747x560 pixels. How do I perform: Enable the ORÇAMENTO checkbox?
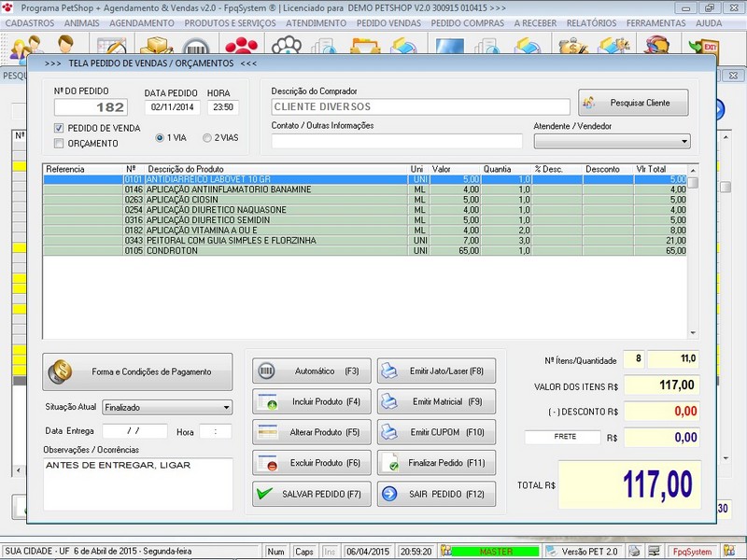[59, 144]
